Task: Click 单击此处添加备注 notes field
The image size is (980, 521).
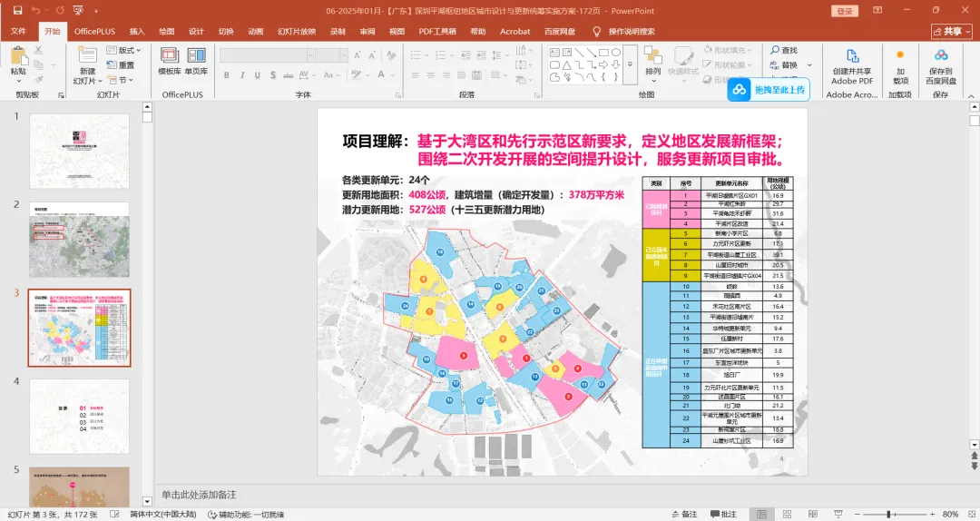Action: pyautogui.click(x=199, y=495)
